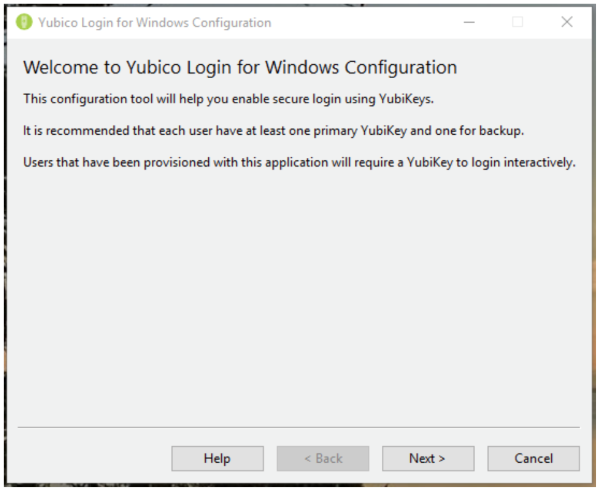Click the "Users that have been provisioned" line
Image resolution: width=600 pixels, height=491 pixels.
pos(298,162)
